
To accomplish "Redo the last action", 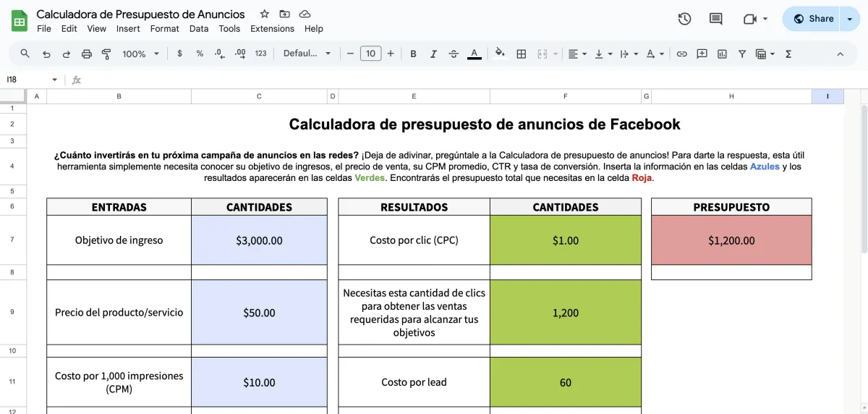I will (67, 54).
